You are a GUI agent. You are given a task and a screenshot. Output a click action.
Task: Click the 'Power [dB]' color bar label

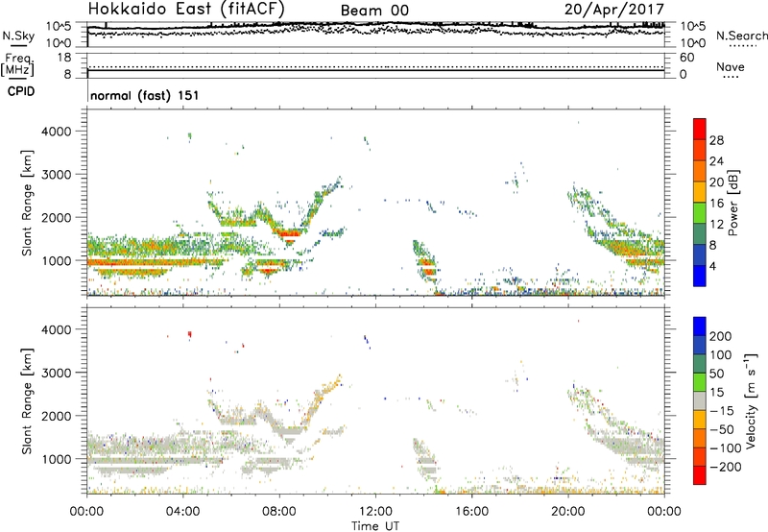click(x=732, y=203)
